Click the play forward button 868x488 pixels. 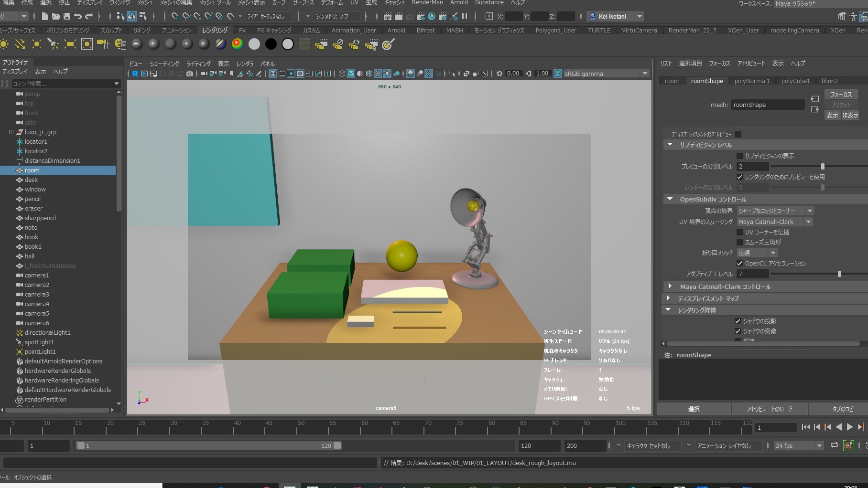click(x=849, y=427)
